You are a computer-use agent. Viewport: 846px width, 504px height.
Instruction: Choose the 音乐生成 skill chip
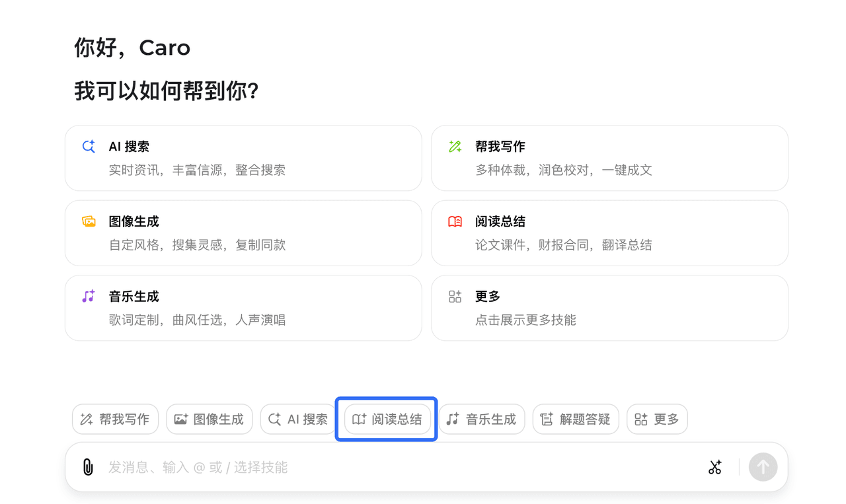click(x=481, y=419)
